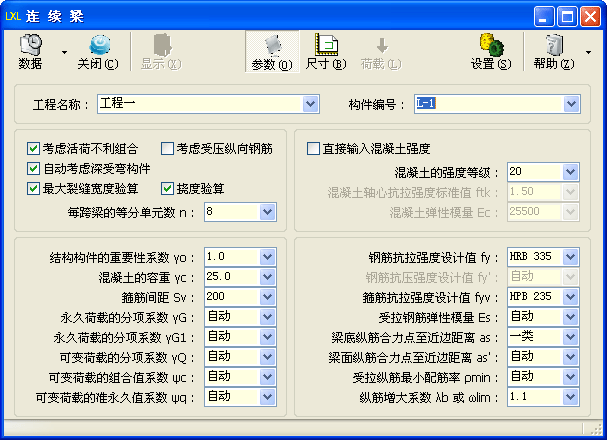Image resolution: width=607 pixels, height=440 pixels.
Task: Open 可变荷载的分项系数 γQ dropdown
Action: (x=267, y=357)
